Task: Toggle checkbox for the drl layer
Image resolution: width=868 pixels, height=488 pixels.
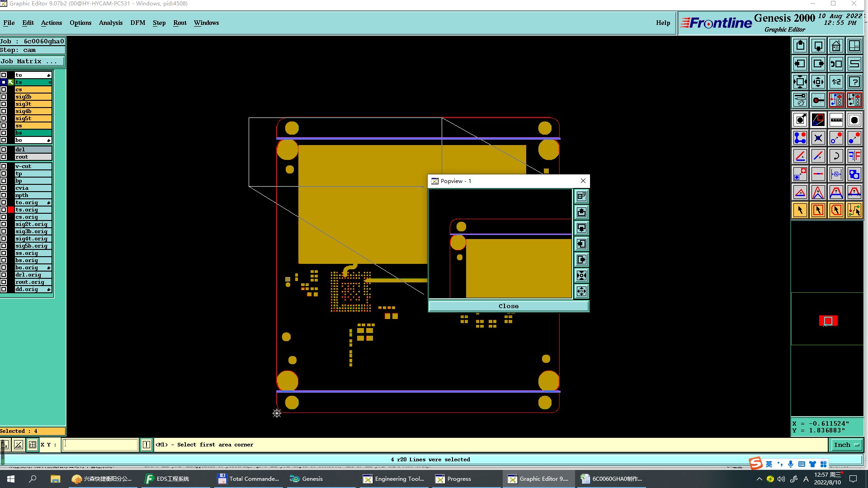Action: click(4, 150)
